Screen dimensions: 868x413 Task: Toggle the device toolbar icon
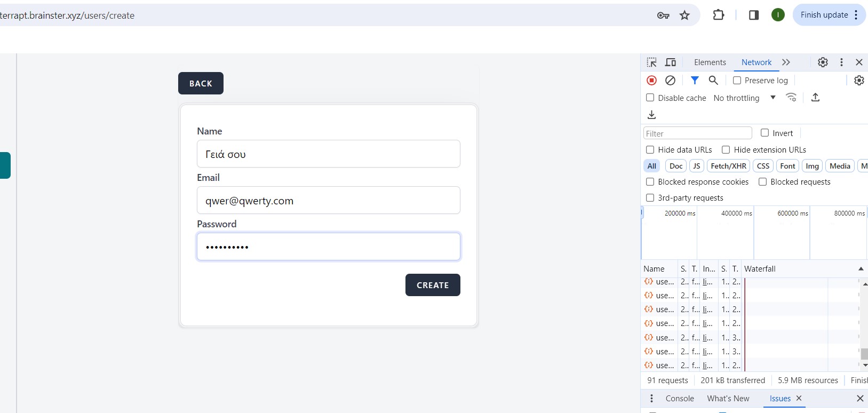point(671,62)
